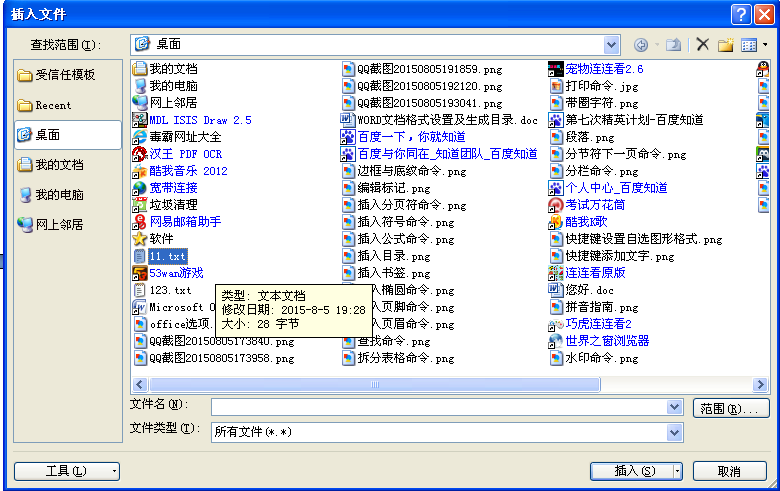The height and width of the screenshot is (491, 780).
Task: Select the 毒霸网址大全 shortcut
Action: (x=177, y=137)
